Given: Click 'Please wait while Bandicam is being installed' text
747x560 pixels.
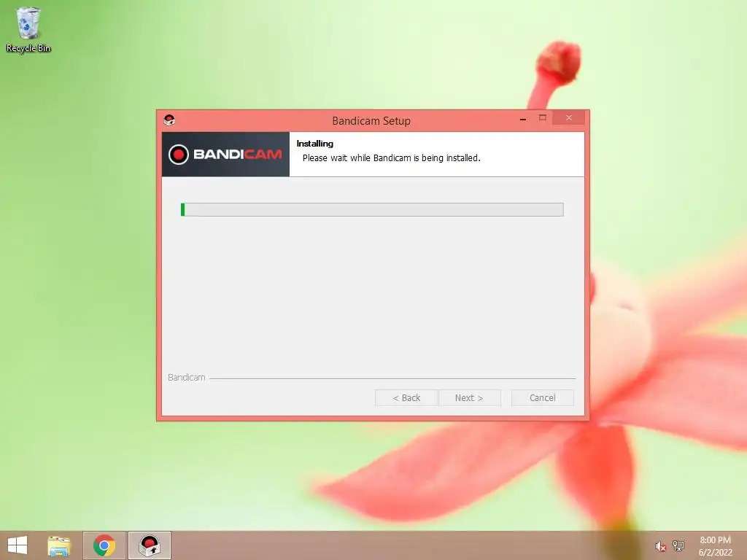Looking at the screenshot, I should (x=392, y=158).
